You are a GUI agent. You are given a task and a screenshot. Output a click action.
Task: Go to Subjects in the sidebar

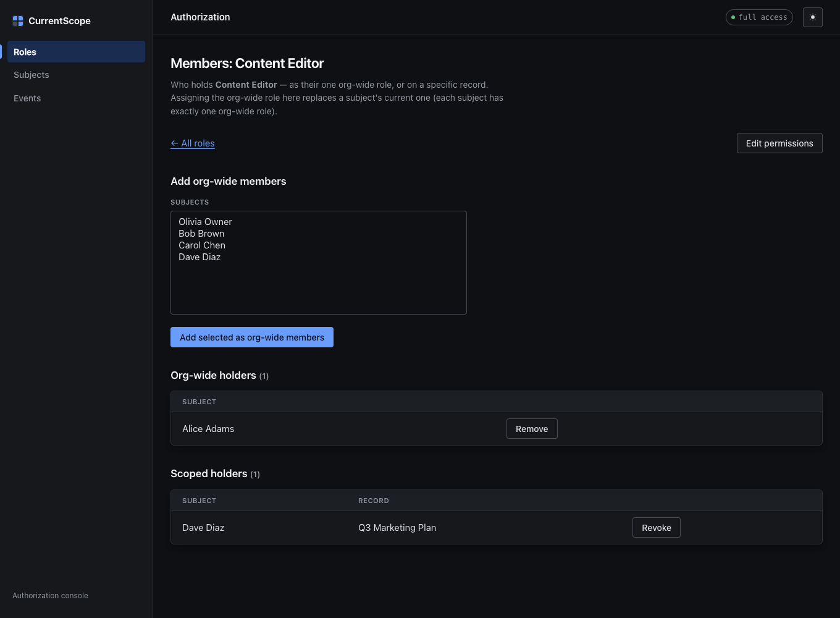click(76, 75)
